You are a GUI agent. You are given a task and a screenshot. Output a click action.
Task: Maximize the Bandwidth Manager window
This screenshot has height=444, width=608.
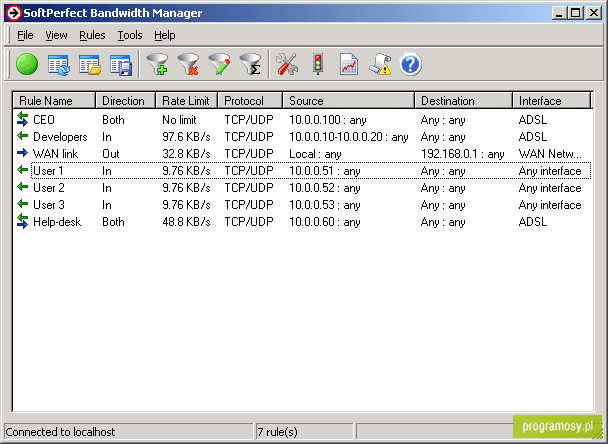[576, 13]
